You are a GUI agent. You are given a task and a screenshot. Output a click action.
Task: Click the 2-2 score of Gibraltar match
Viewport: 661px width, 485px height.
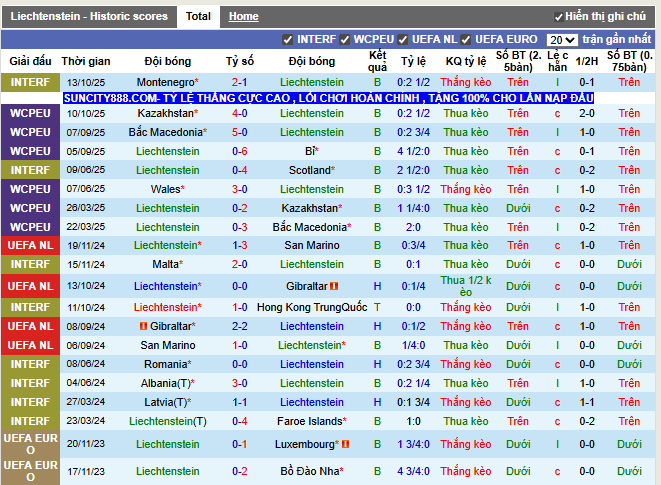239,326
